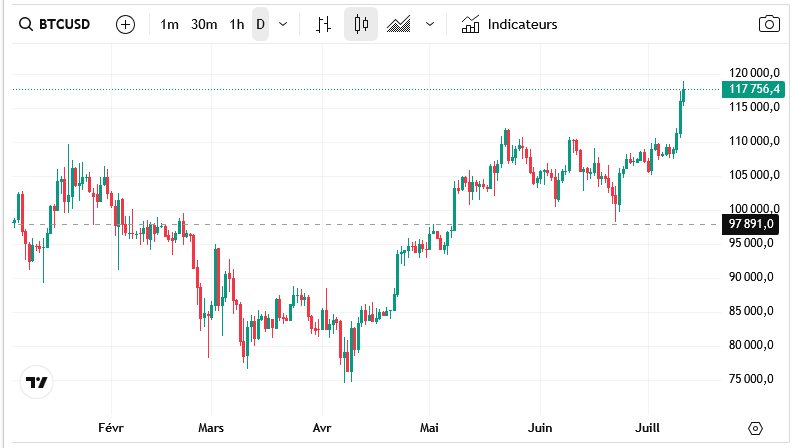Expand the chart style dropdown
Image resolution: width=794 pixels, height=448 pixels.
(430, 24)
